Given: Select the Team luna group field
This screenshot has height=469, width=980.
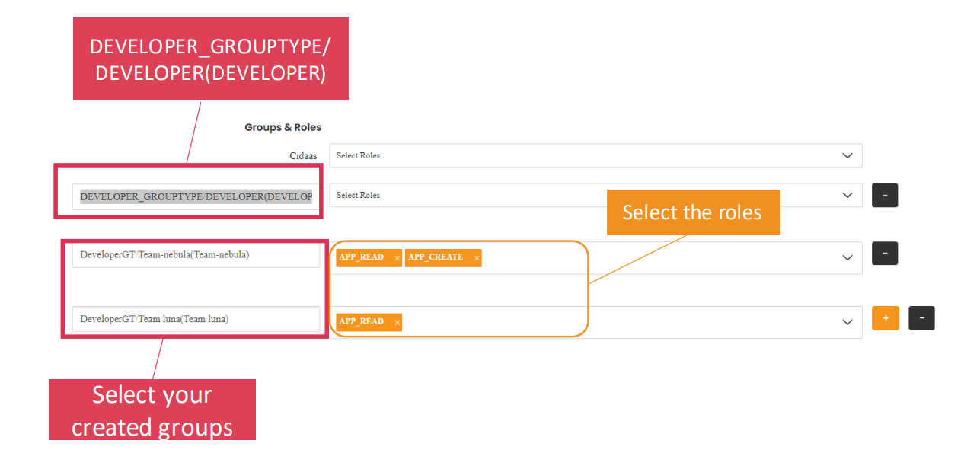Looking at the screenshot, I should pyautogui.click(x=194, y=318).
